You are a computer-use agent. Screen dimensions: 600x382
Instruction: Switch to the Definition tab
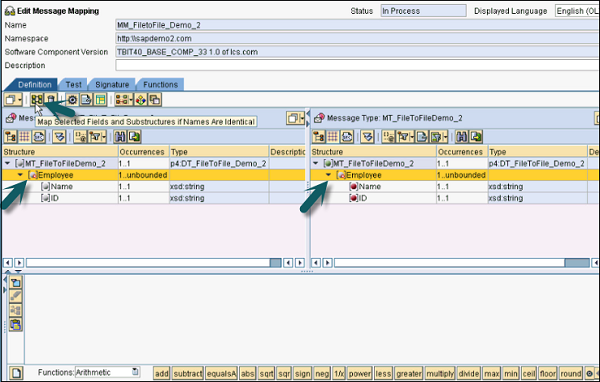(34, 85)
